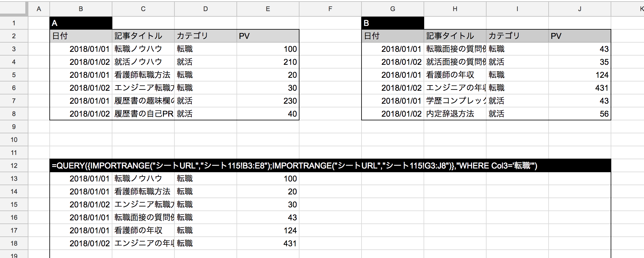Click '転職面接の質問' in result row 16
The image size is (644, 258).
(x=143, y=218)
